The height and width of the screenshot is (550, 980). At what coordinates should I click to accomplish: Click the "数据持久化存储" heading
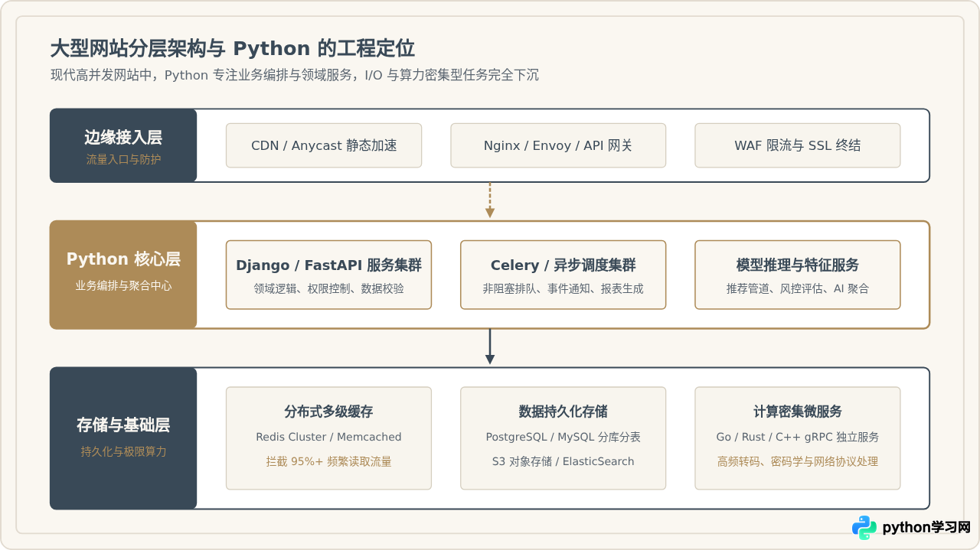pyautogui.click(x=563, y=412)
